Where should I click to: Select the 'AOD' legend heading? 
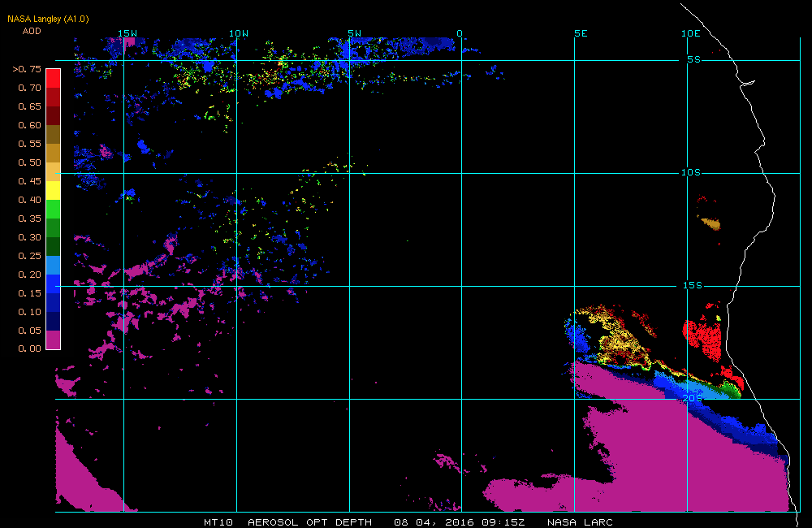tap(32, 31)
